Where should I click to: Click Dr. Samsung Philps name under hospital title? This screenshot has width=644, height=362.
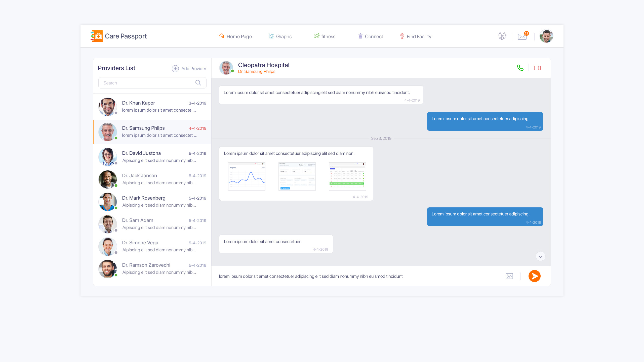click(257, 71)
